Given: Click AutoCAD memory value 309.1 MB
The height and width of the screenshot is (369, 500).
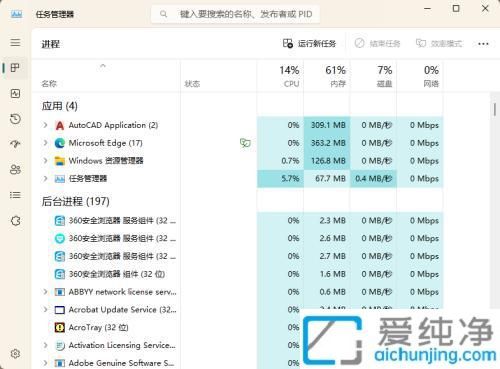Looking at the screenshot, I should [x=328, y=125].
